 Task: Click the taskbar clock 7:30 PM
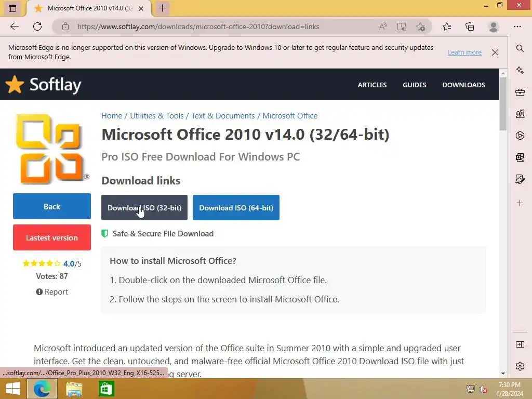point(509,385)
